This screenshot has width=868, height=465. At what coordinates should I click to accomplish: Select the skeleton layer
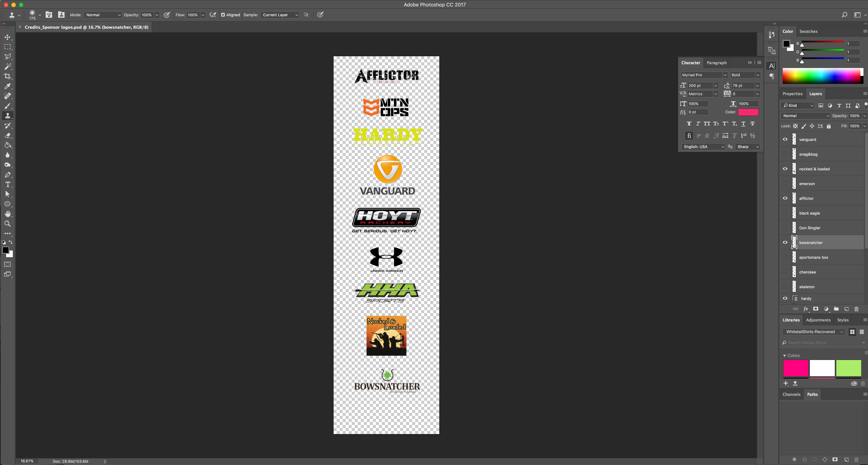coord(822,287)
